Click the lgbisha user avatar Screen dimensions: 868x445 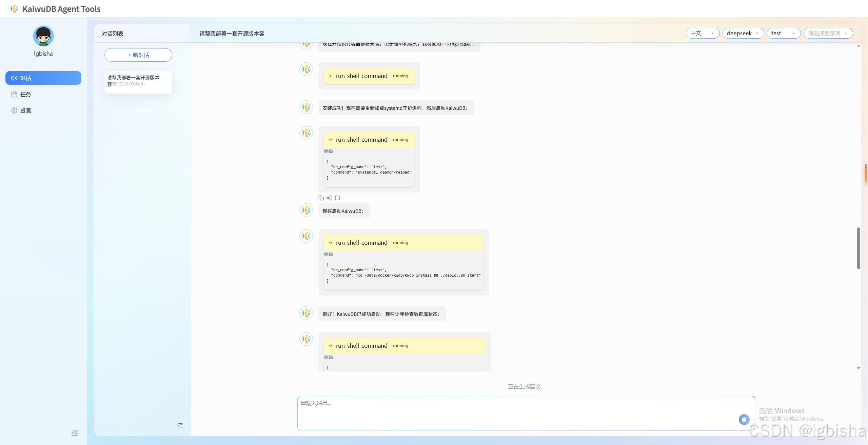[x=43, y=36]
